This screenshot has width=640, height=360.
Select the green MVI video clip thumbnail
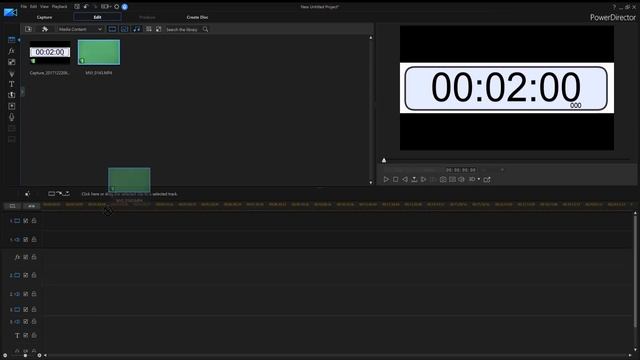[x=99, y=52]
